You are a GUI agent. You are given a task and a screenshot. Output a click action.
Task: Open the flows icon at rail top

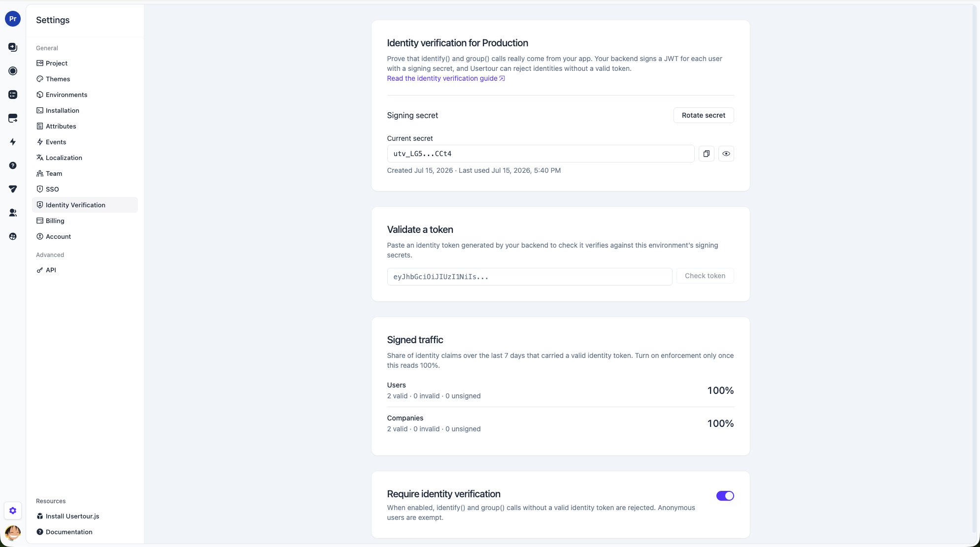13,47
